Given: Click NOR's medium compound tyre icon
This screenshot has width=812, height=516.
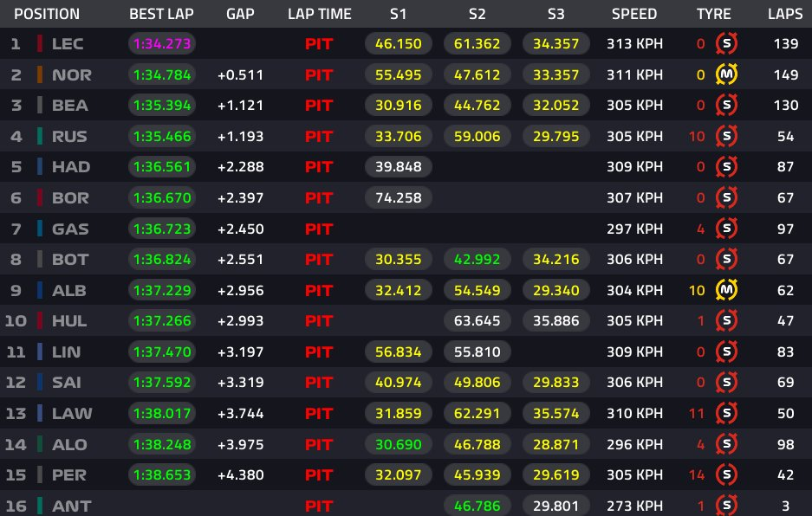Looking at the screenshot, I should click(x=727, y=74).
